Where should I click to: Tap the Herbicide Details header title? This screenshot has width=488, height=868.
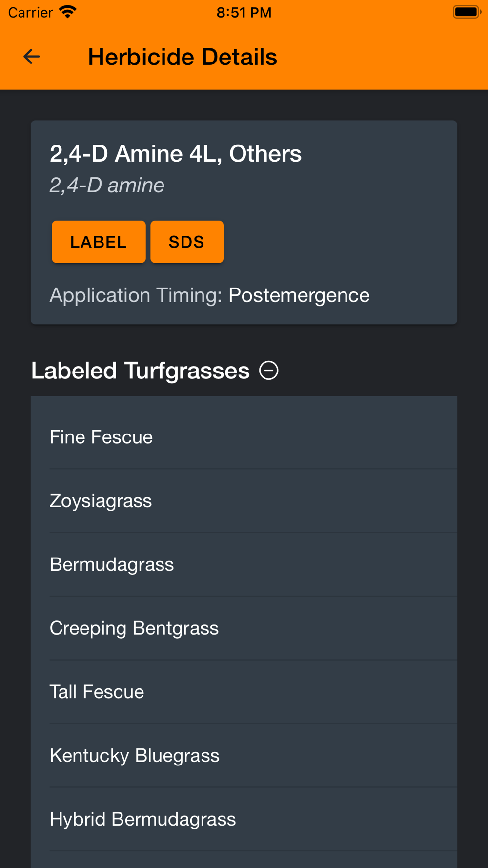(183, 57)
